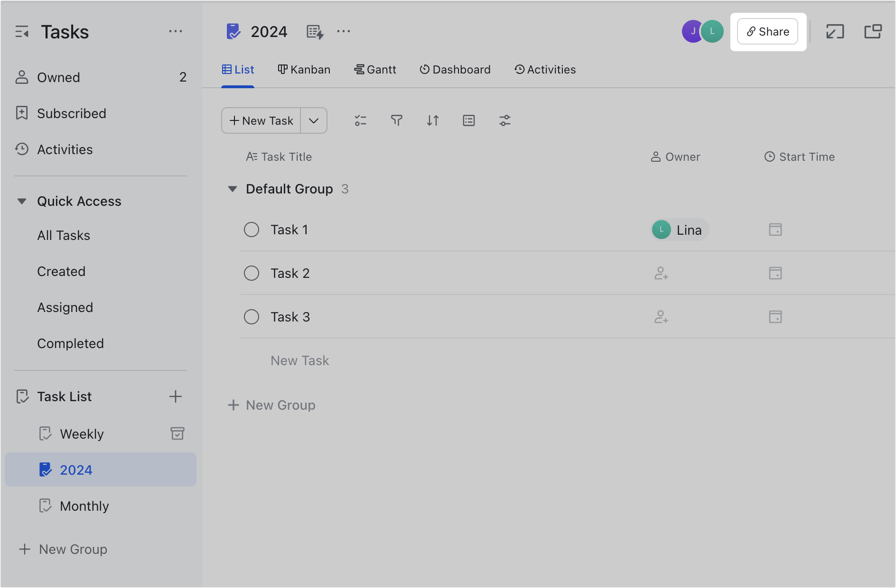Mark Task 3 complete

click(252, 317)
